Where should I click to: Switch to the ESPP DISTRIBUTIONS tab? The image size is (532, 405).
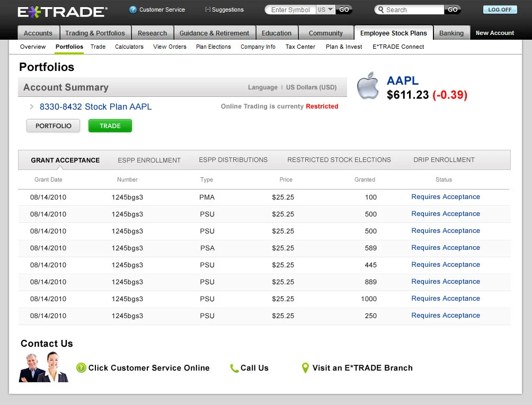pyautogui.click(x=233, y=160)
